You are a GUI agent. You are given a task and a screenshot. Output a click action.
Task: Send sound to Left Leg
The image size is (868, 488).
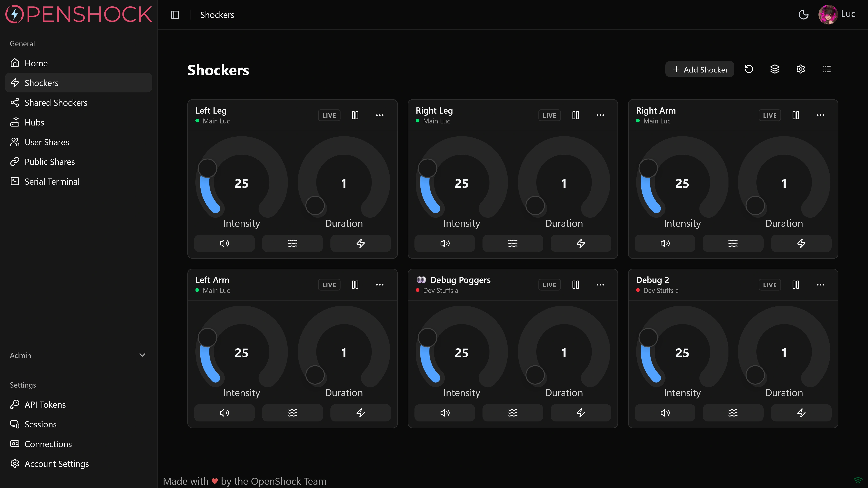tap(224, 243)
